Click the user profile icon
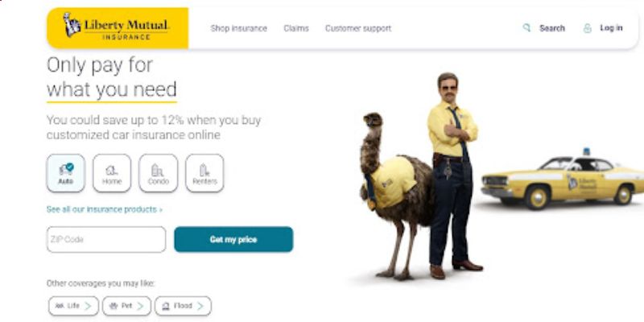Viewport: 644px width, 322px height. [588, 28]
